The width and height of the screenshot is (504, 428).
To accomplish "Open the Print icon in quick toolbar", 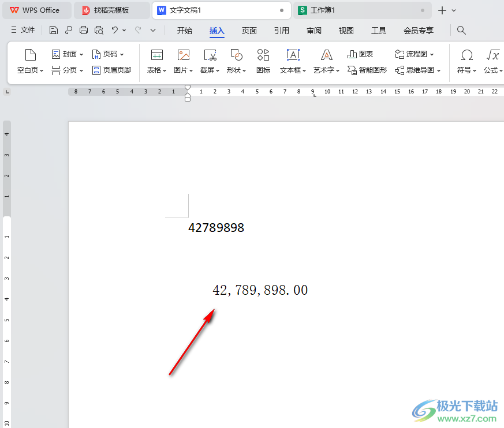I will tap(84, 30).
